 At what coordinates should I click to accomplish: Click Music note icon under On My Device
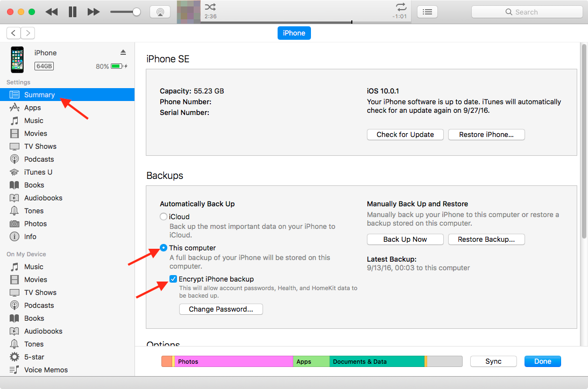(x=14, y=267)
